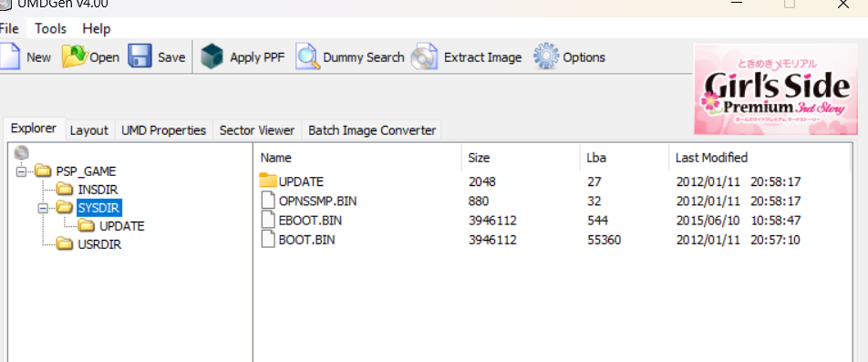Select the disc root icon in tree

22,153
